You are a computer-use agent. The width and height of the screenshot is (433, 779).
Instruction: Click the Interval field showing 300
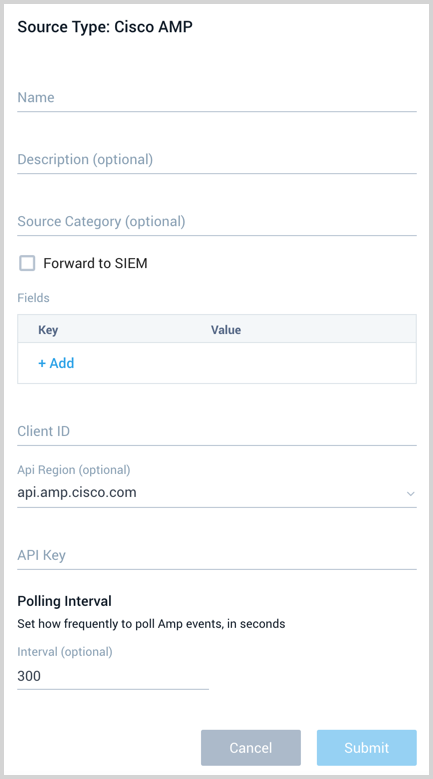(113, 676)
